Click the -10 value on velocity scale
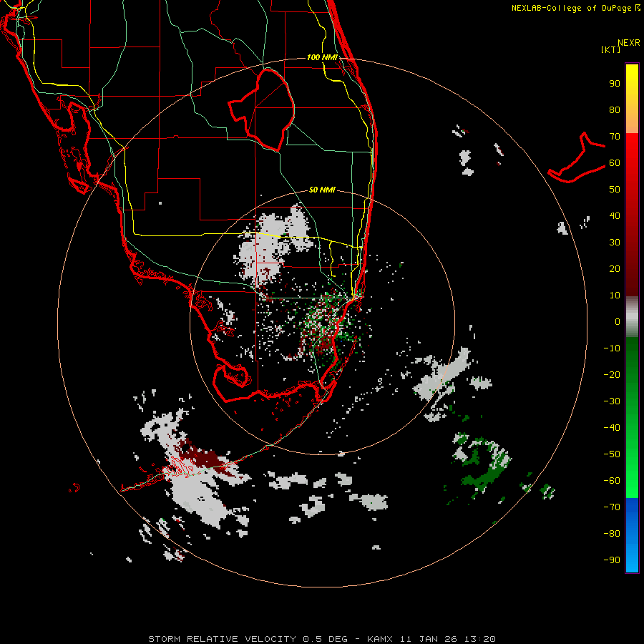The width and height of the screenshot is (644, 644). point(612,348)
